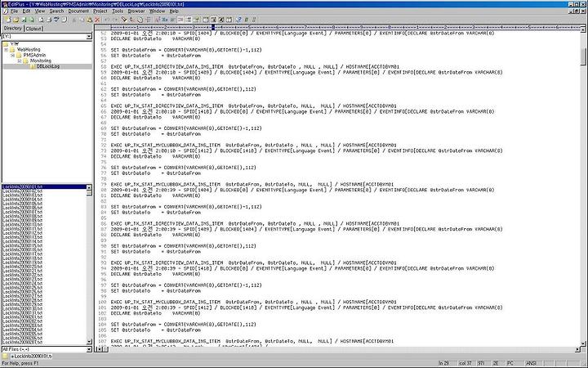The height and width of the screenshot is (368, 588).
Task: Click the 'ANSI' encoding status entry
Action: pos(531,363)
